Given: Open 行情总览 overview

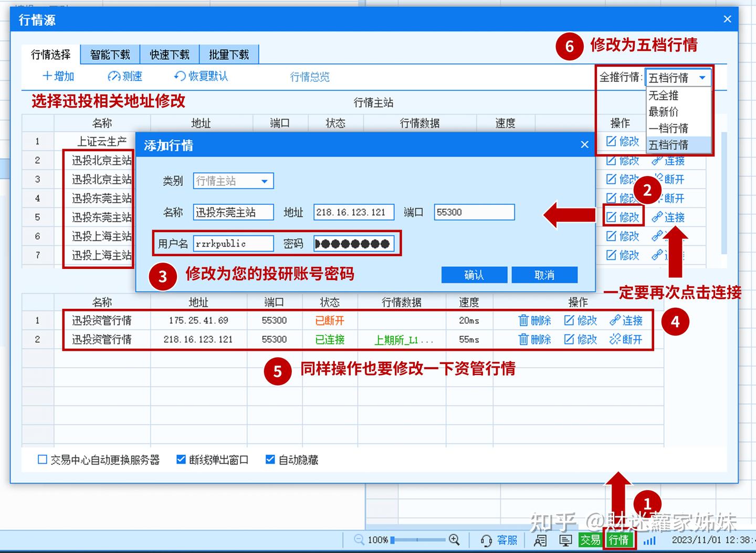Looking at the screenshot, I should click(x=310, y=77).
